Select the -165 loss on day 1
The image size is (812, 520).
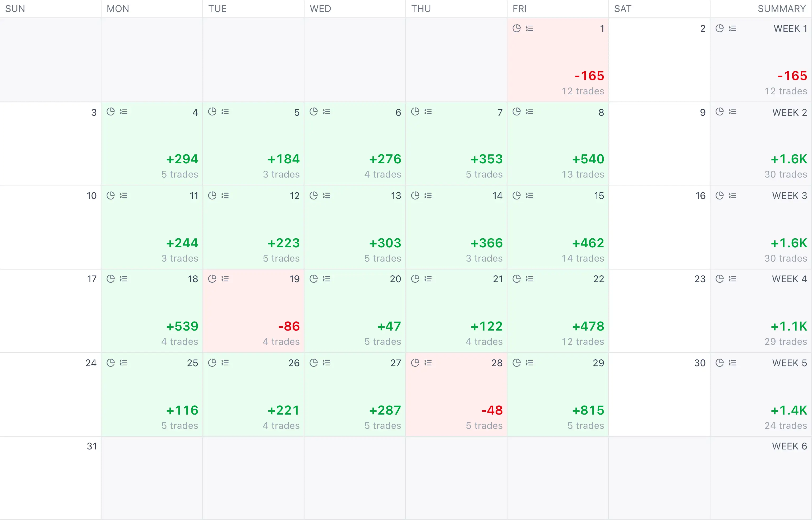[x=589, y=76]
